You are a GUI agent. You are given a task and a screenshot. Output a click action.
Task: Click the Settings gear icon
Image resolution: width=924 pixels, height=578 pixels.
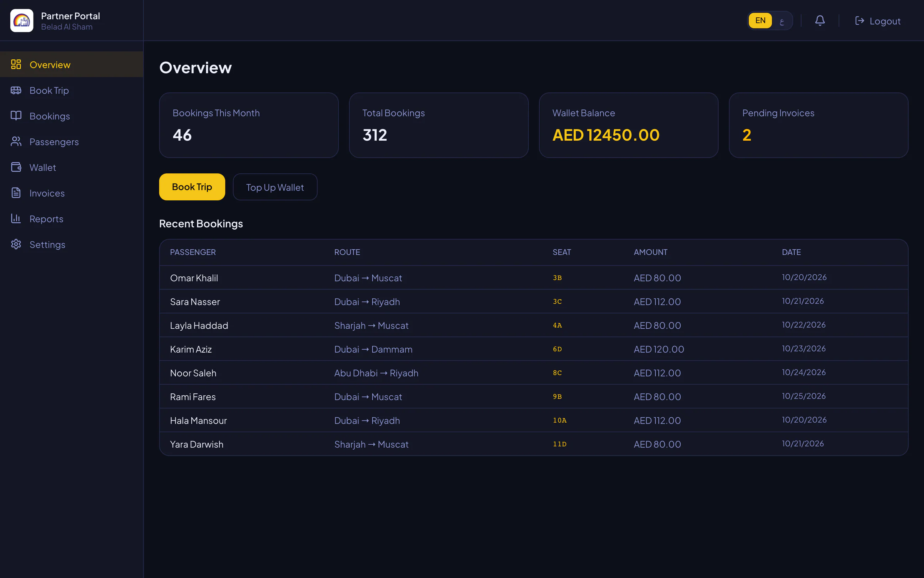[16, 244]
